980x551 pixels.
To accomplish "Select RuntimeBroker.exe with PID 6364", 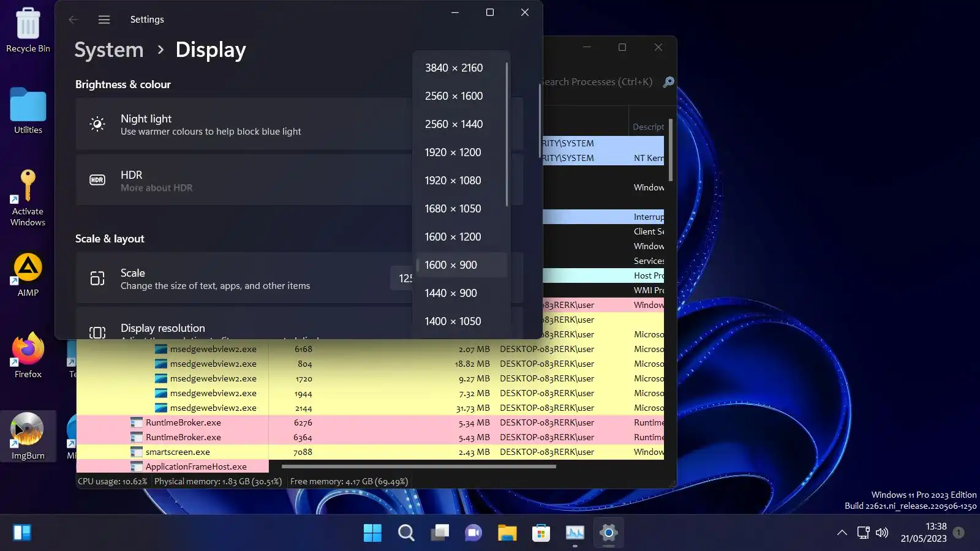I will [x=370, y=437].
